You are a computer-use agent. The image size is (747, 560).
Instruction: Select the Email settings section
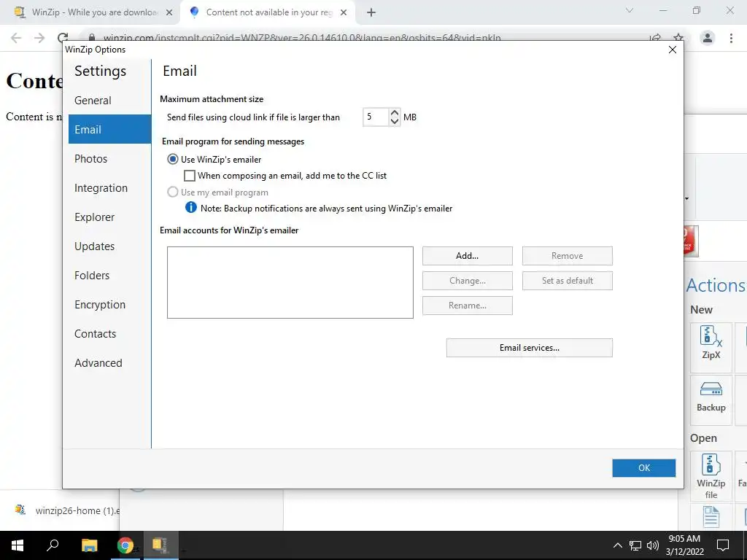pyautogui.click(x=109, y=129)
